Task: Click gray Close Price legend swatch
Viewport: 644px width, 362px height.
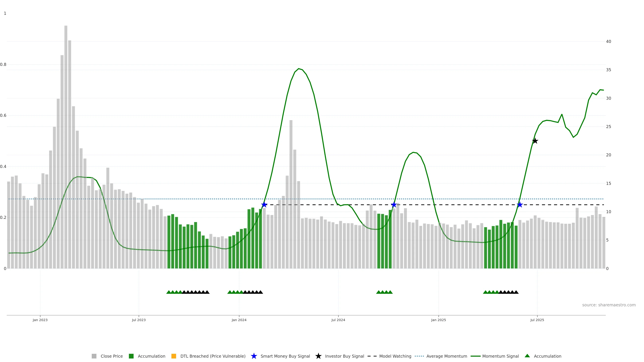Action: point(94,356)
